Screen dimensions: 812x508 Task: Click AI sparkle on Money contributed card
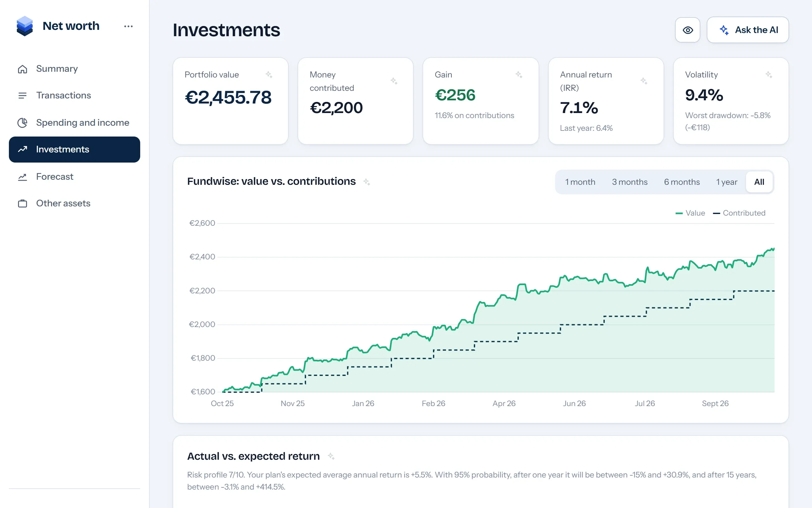(x=394, y=81)
